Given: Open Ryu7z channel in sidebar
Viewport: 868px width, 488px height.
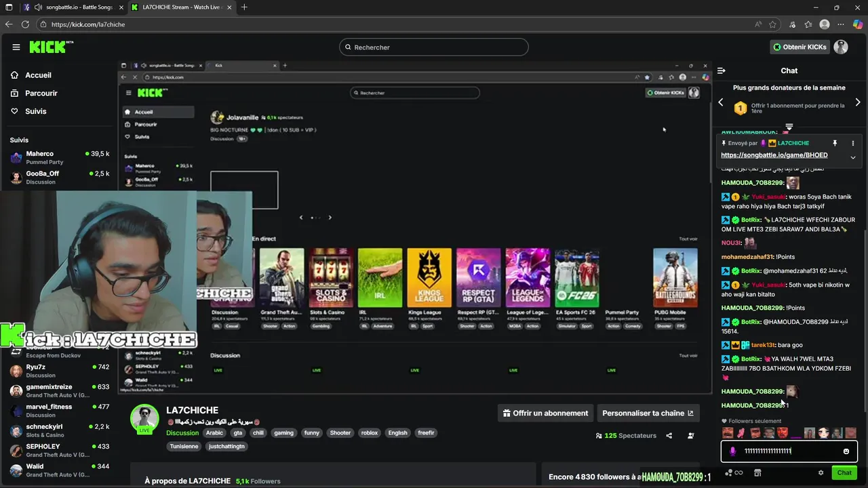Looking at the screenshot, I should [60, 371].
